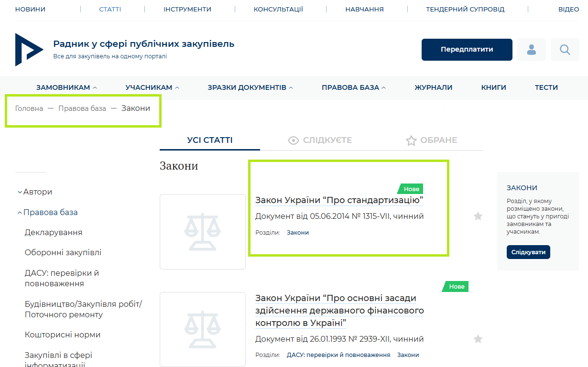Open the ЖУРНАЛИ menu item
The image size is (588, 367).
[x=434, y=87]
